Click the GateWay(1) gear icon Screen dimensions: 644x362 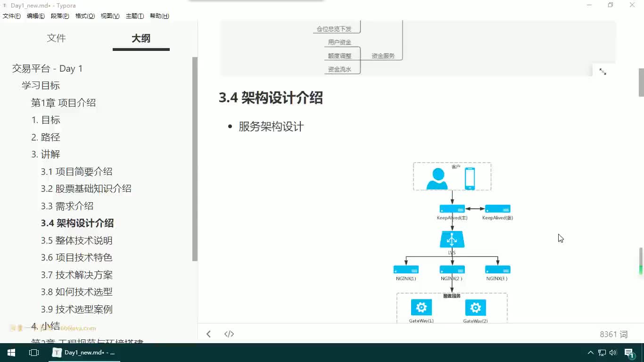click(421, 308)
